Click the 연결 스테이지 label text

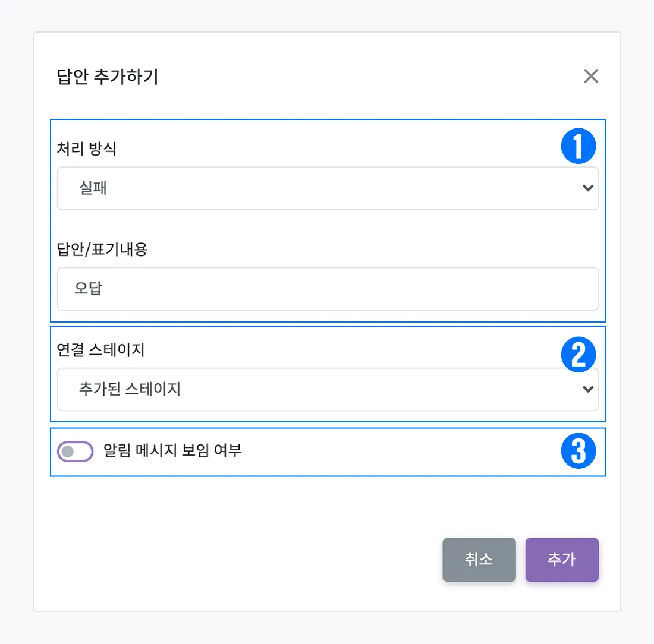tap(100, 351)
